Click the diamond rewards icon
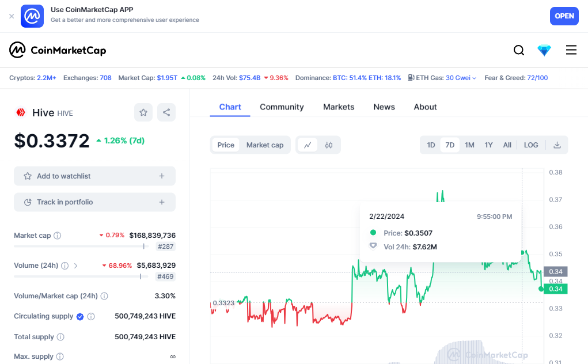The width and height of the screenshot is (588, 364). click(544, 51)
